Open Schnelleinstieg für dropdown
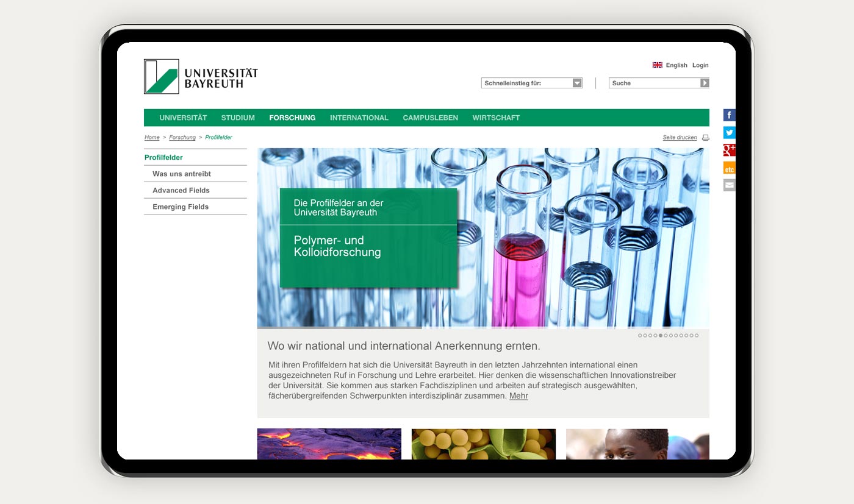The image size is (854, 504). click(x=532, y=83)
